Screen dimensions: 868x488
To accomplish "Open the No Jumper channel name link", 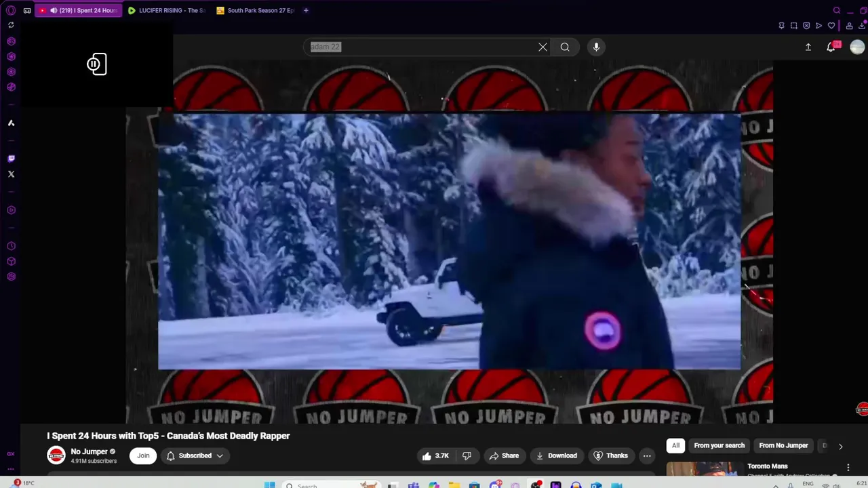I will [90, 451].
